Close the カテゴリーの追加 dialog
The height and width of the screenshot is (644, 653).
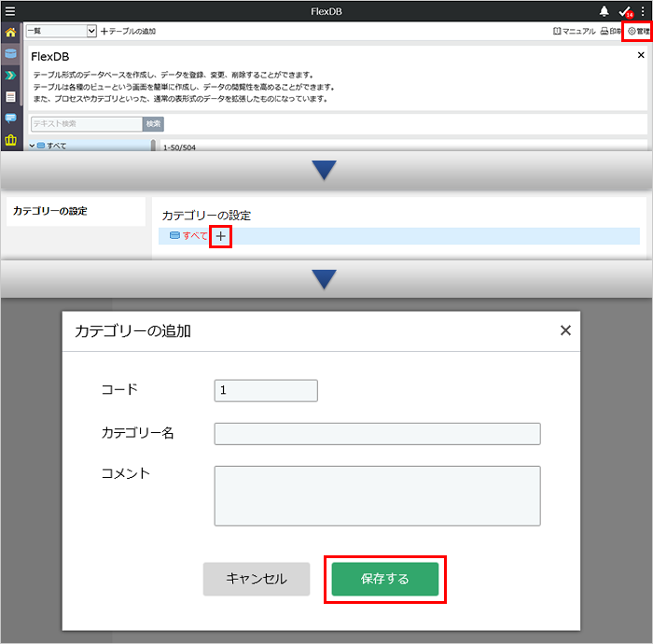point(565,330)
